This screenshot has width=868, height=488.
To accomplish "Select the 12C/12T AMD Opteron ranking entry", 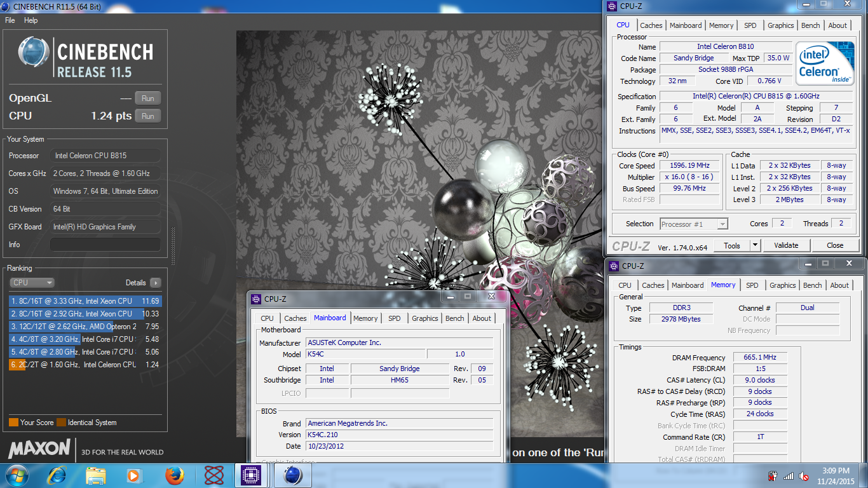I will 85,327.
